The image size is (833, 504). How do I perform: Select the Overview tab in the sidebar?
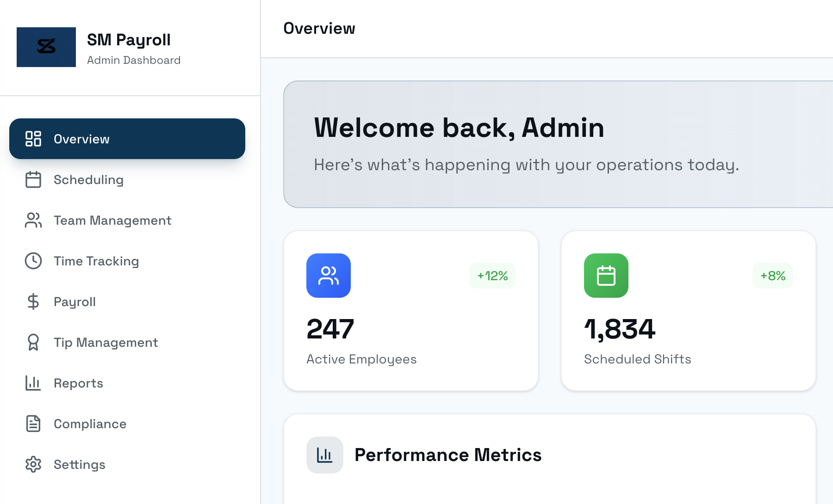[x=81, y=139]
